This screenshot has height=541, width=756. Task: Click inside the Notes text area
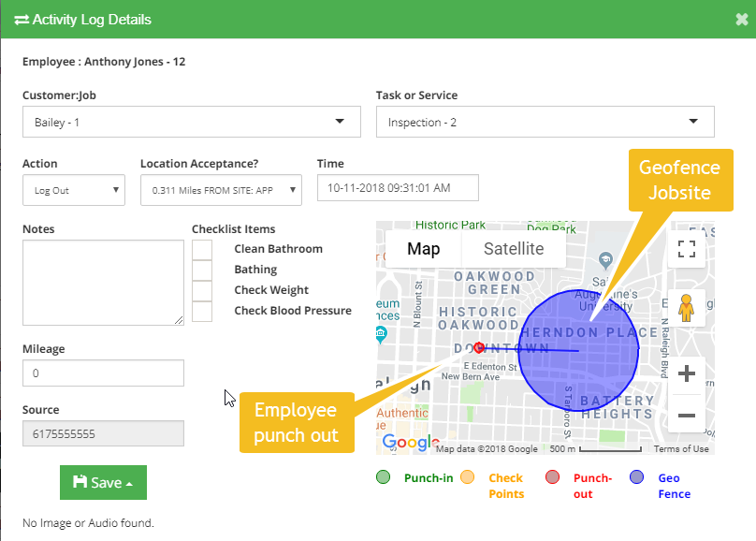pos(103,283)
